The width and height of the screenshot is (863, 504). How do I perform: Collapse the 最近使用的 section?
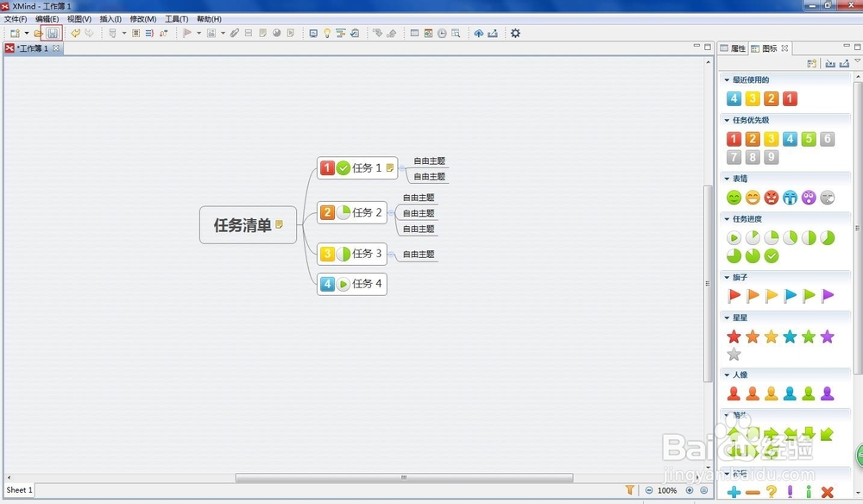pyautogui.click(x=727, y=79)
